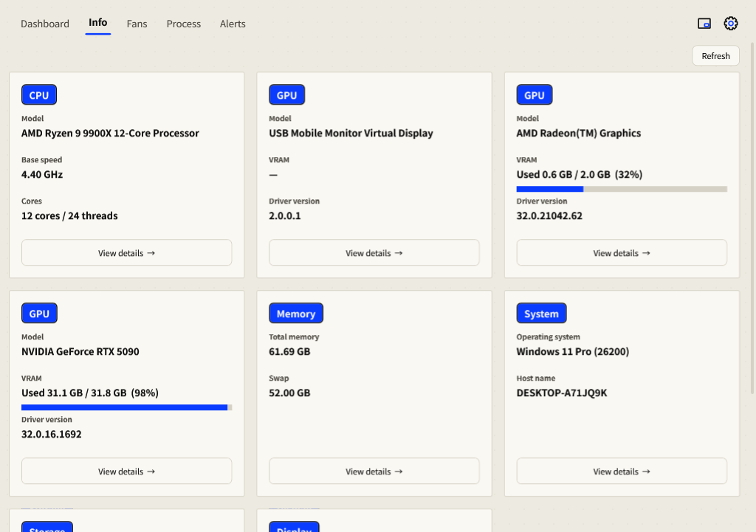
Task: Click the host name DESKTOP-A71JQ9K
Action: pyautogui.click(x=562, y=393)
